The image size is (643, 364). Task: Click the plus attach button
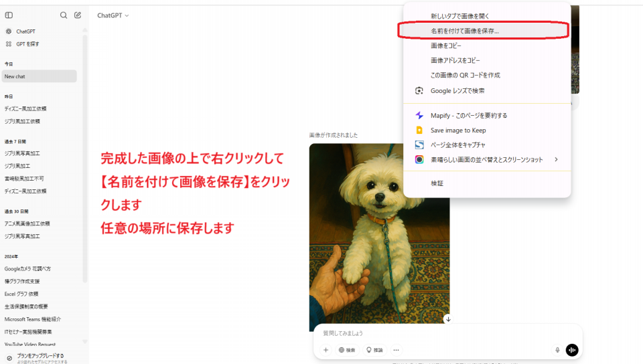click(x=326, y=350)
